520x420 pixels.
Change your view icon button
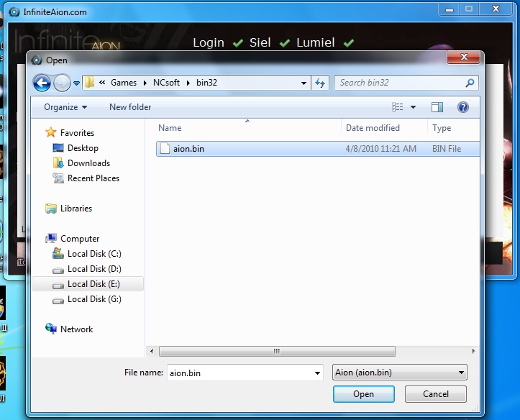pyautogui.click(x=397, y=106)
